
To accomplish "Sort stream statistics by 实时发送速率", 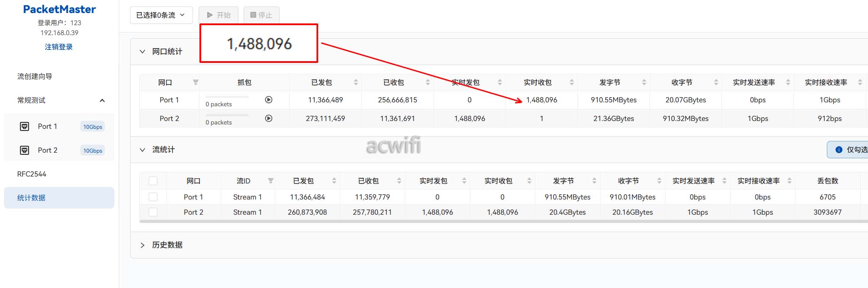I will click(x=724, y=181).
